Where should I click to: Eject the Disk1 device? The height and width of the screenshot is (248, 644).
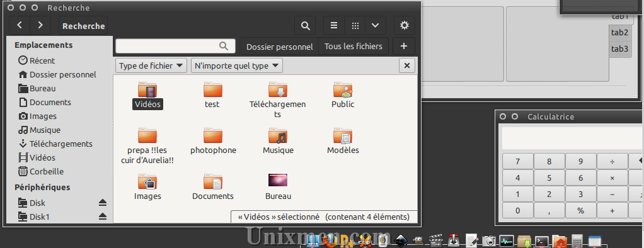103,217
